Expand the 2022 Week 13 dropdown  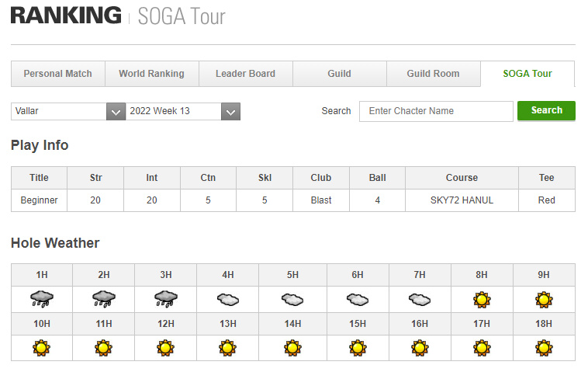coord(183,111)
